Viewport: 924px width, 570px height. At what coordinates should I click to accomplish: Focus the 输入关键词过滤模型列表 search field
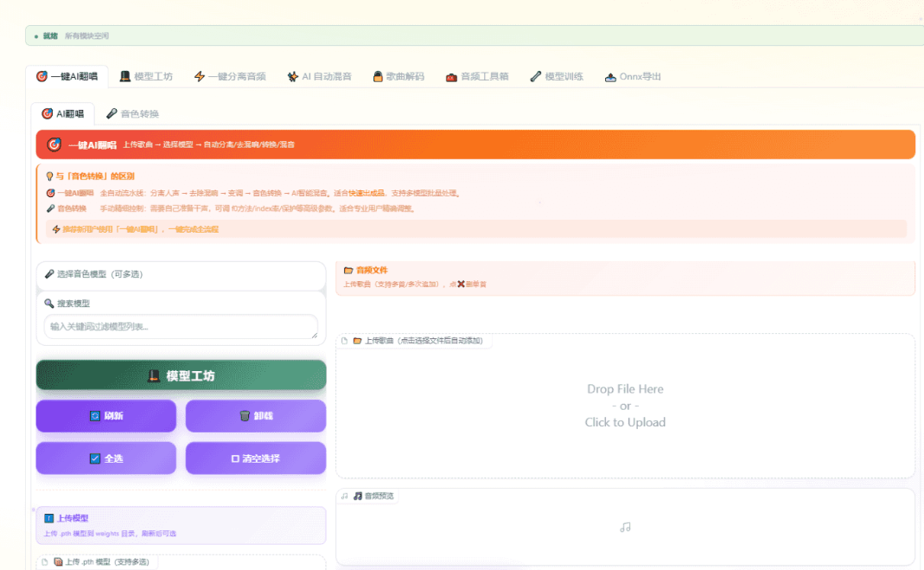coord(181,327)
